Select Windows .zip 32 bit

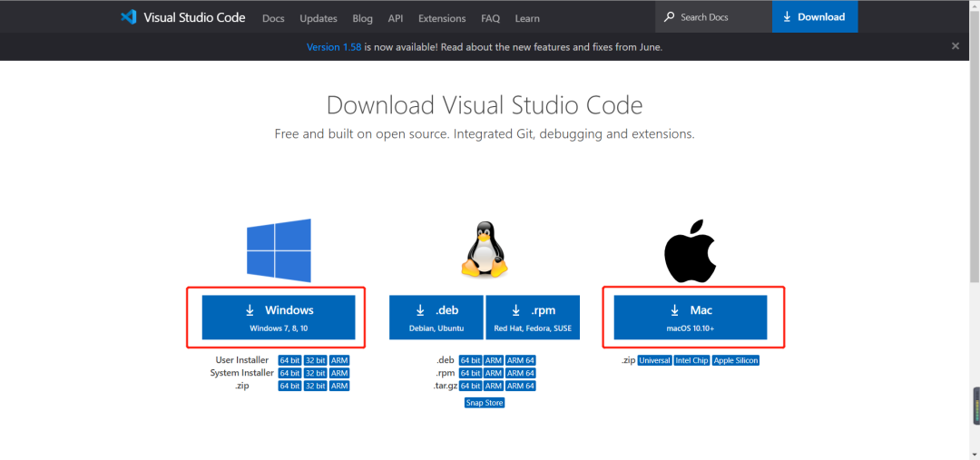[x=316, y=387]
